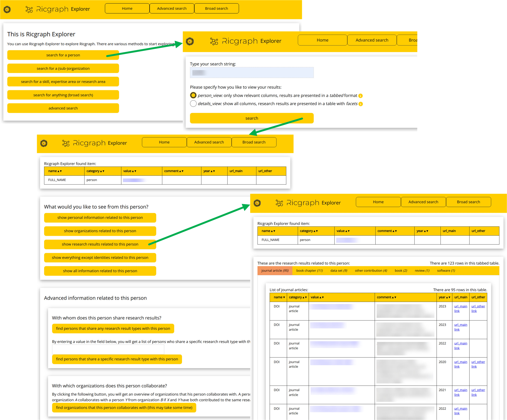The width and height of the screenshot is (507, 420).
Task: Click 'show personal information related to this person'
Action: coord(100,218)
